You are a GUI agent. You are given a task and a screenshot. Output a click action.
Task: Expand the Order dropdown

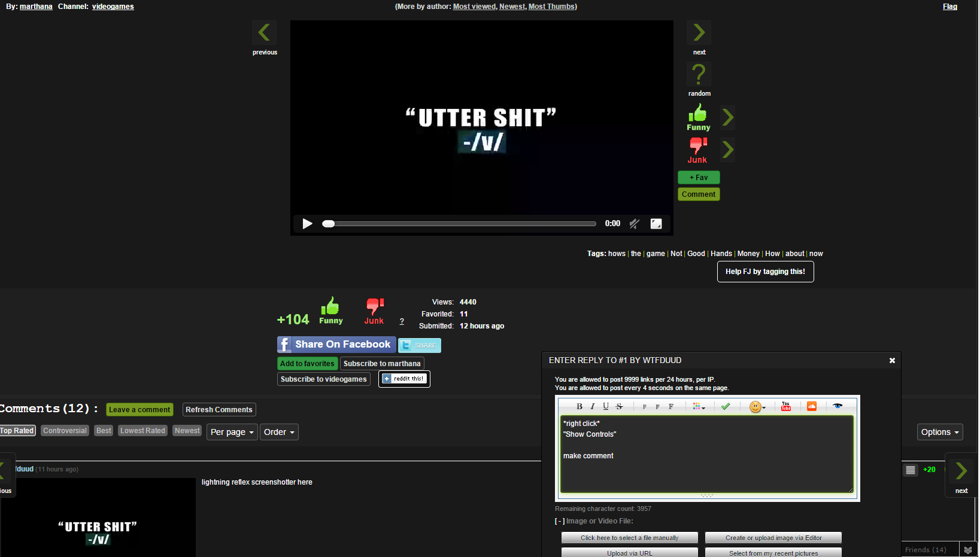[279, 432]
